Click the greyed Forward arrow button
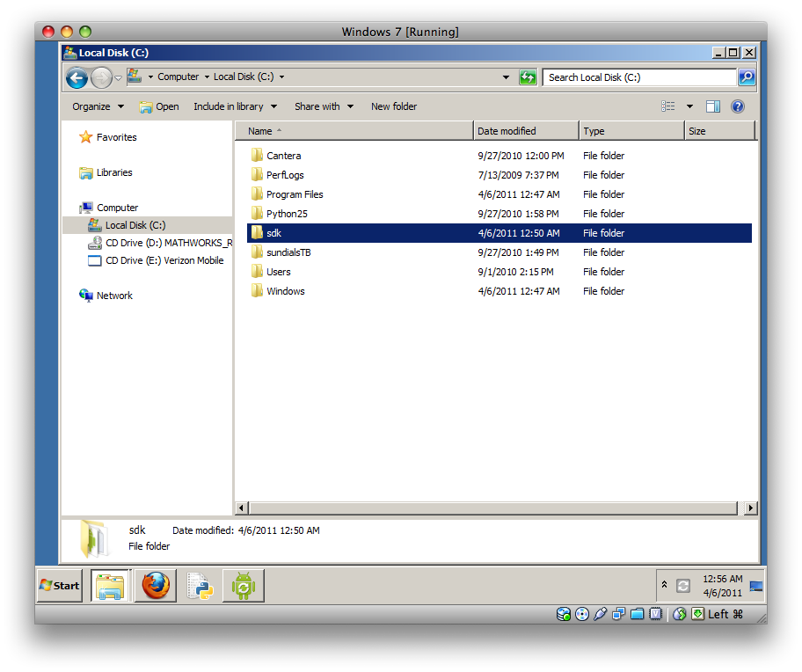Screen dimensions: 802x672 [101, 78]
